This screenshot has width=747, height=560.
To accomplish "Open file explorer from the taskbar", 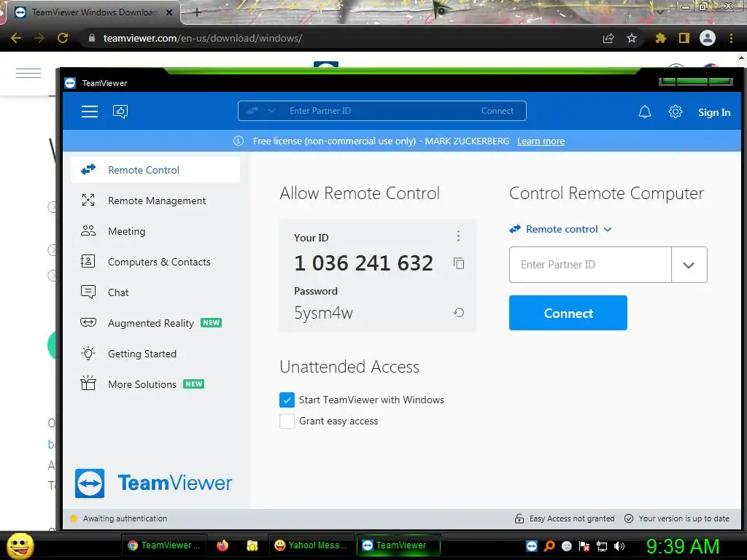I will (x=252, y=545).
